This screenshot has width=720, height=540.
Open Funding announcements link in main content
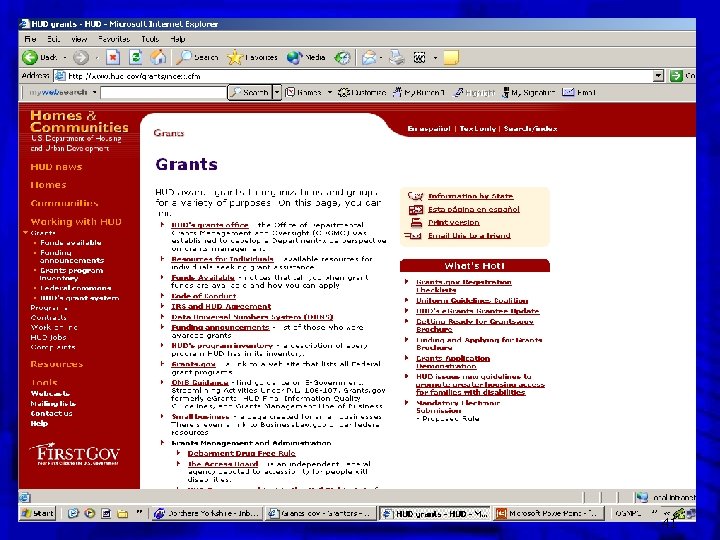point(220,327)
